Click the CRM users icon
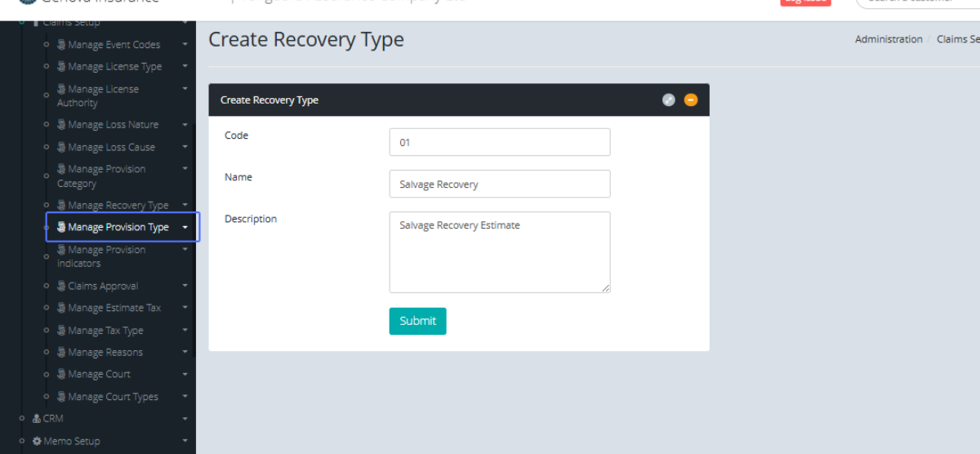980x454 pixels. pos(37,419)
